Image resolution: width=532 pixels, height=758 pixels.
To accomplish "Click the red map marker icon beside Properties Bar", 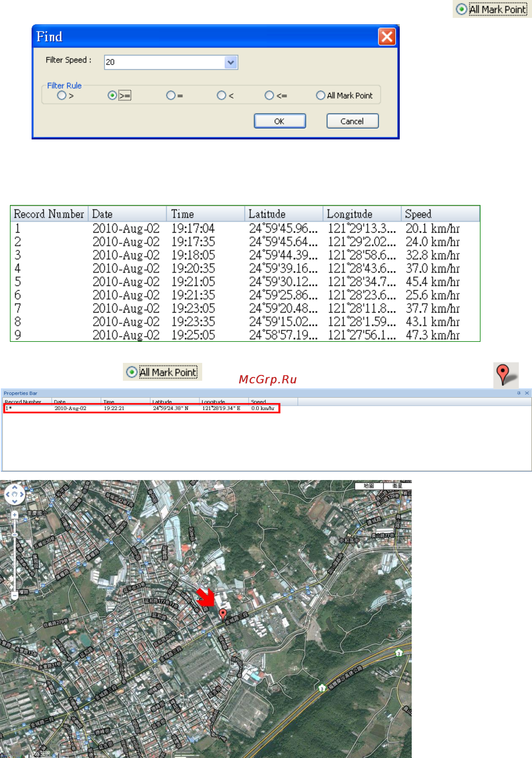I will [x=506, y=375].
